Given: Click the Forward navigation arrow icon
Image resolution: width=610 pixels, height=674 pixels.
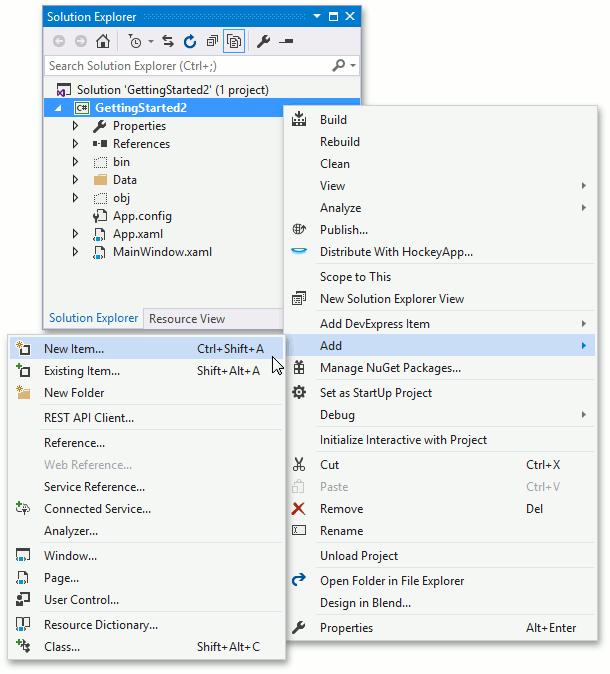Looking at the screenshot, I should [x=81, y=41].
